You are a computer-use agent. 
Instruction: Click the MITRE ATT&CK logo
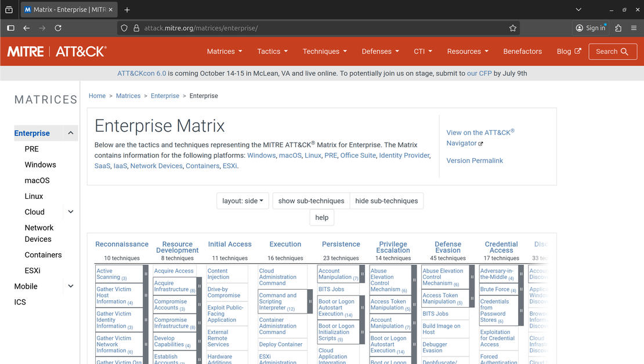click(56, 51)
